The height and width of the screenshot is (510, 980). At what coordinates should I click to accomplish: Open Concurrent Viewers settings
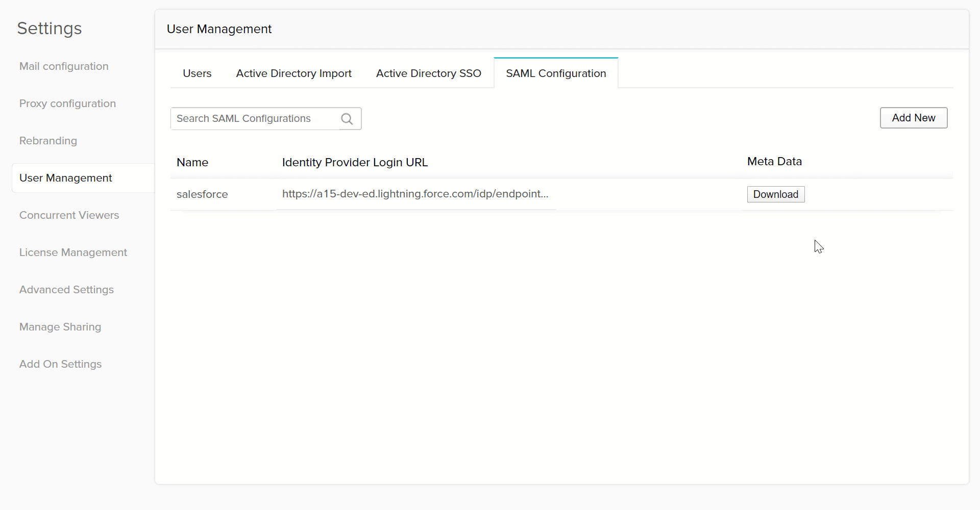[x=69, y=215]
